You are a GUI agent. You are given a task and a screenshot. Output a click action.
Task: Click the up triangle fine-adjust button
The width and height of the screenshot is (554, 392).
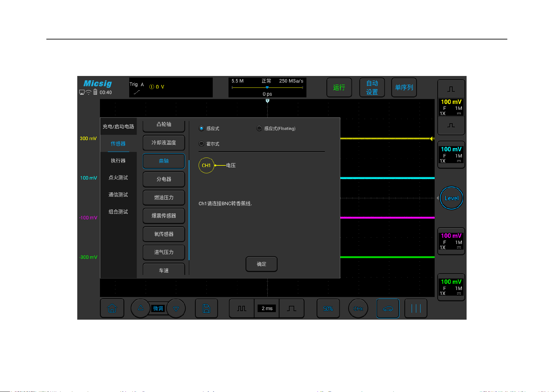[141, 308]
